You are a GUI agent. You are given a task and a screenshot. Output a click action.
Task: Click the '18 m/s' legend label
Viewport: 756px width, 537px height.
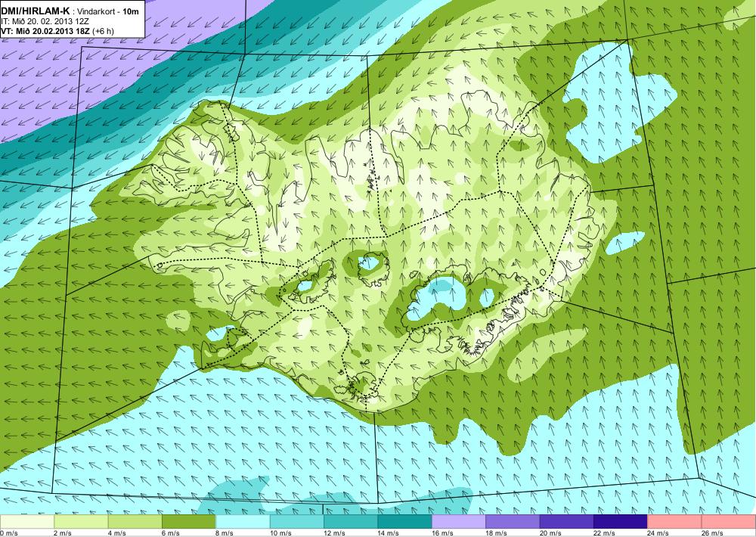click(497, 533)
